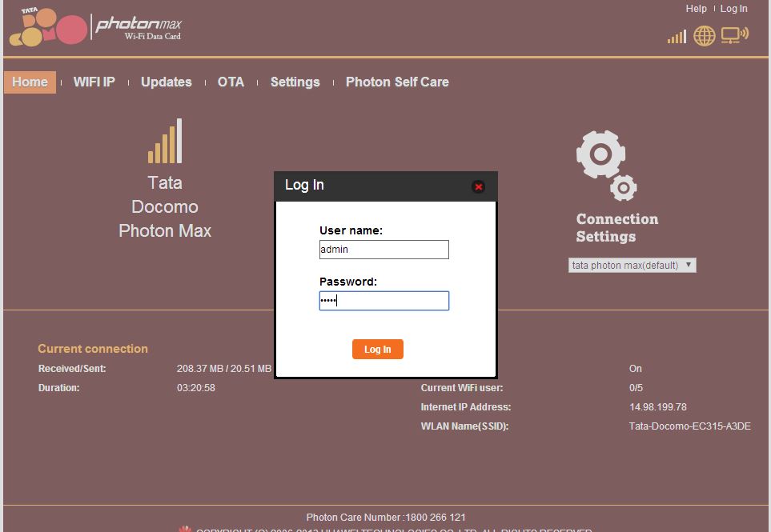Submit with the orange Log In button

[x=378, y=350]
